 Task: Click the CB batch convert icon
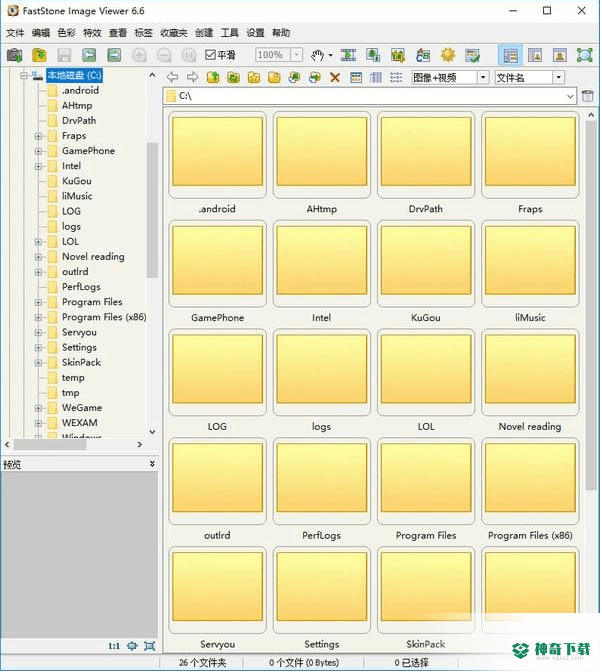(423, 55)
